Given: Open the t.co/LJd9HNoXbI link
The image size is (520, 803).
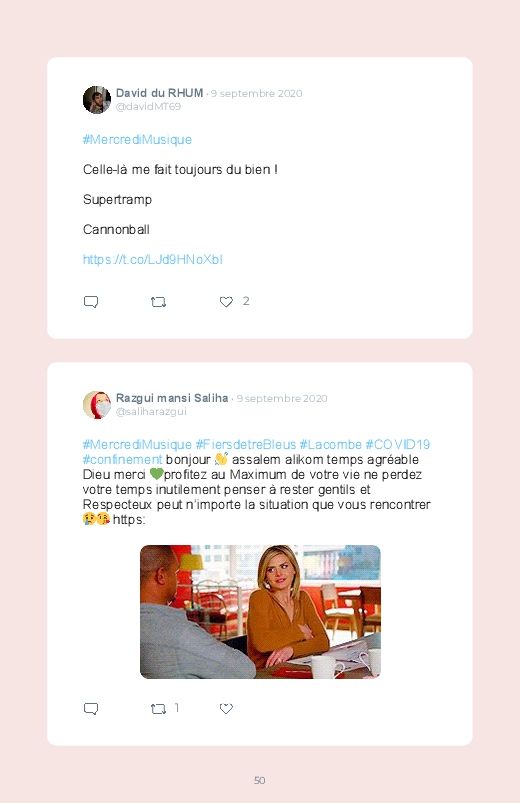Looking at the screenshot, I should tap(153, 260).
